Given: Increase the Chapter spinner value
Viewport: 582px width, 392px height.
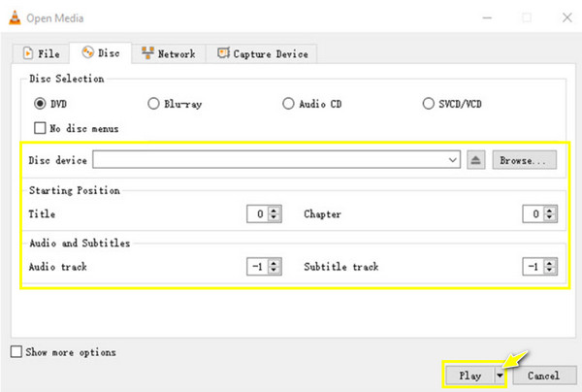Looking at the screenshot, I should tap(550, 211).
